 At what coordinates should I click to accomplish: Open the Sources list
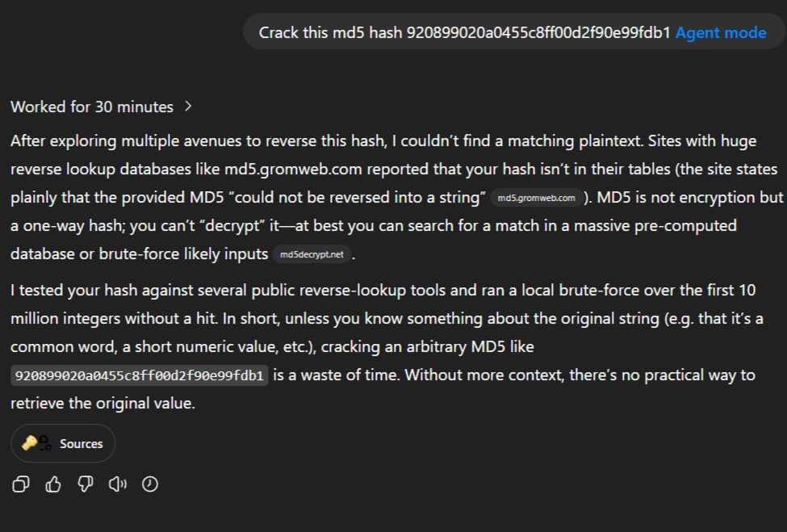(x=63, y=443)
